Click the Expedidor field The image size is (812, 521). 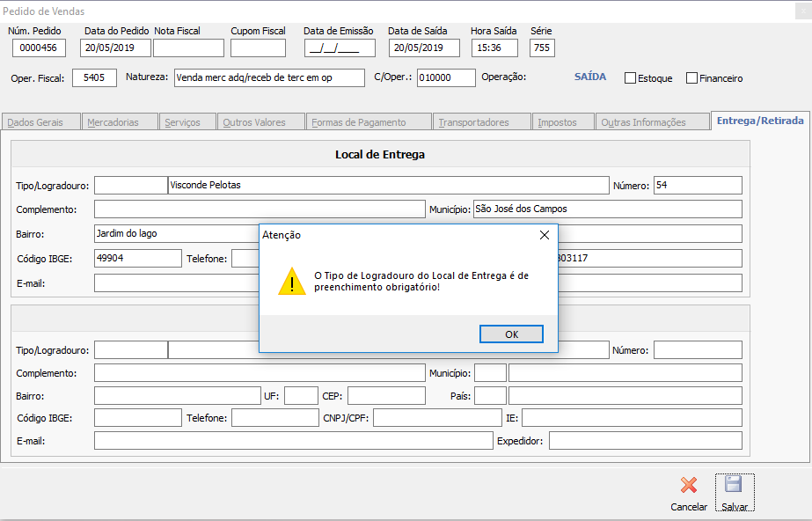pyautogui.click(x=645, y=441)
